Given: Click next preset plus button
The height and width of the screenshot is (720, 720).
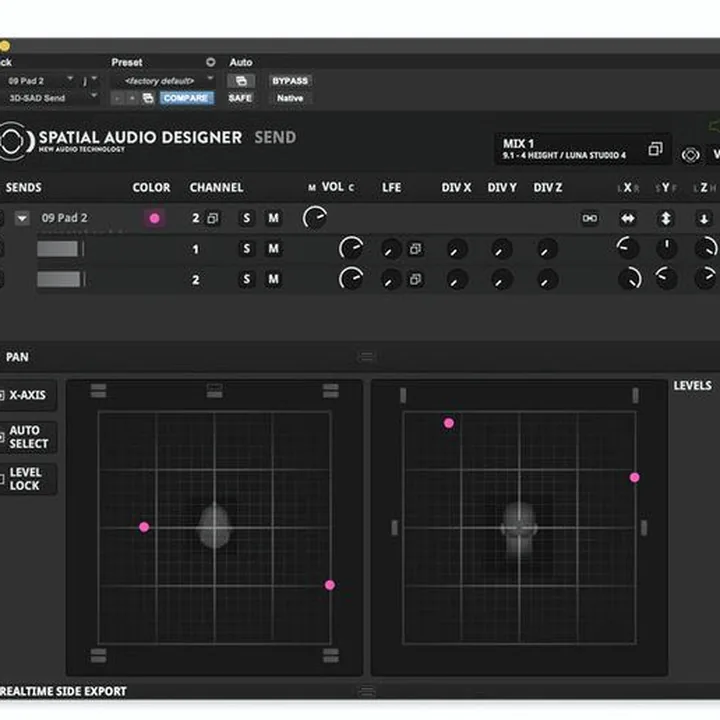Looking at the screenshot, I should (x=132, y=98).
